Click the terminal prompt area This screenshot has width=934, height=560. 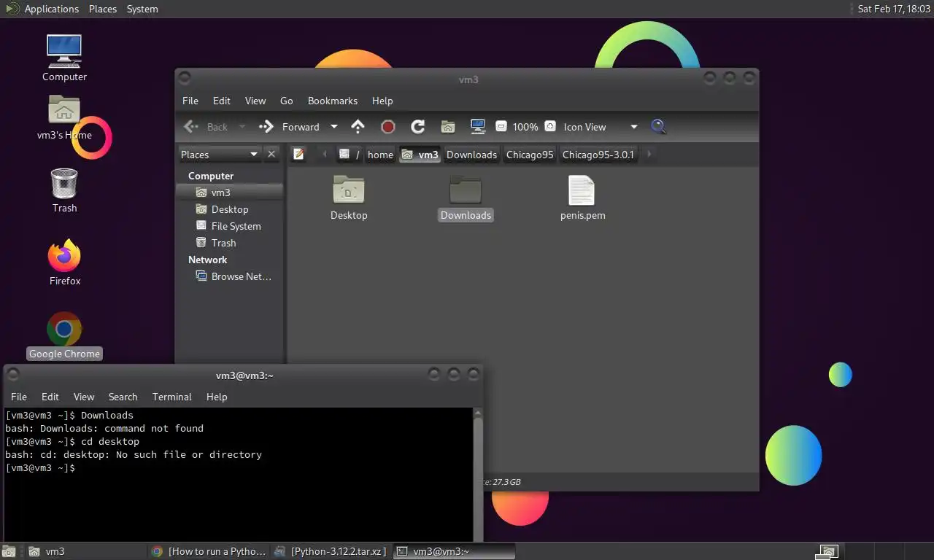click(239, 474)
